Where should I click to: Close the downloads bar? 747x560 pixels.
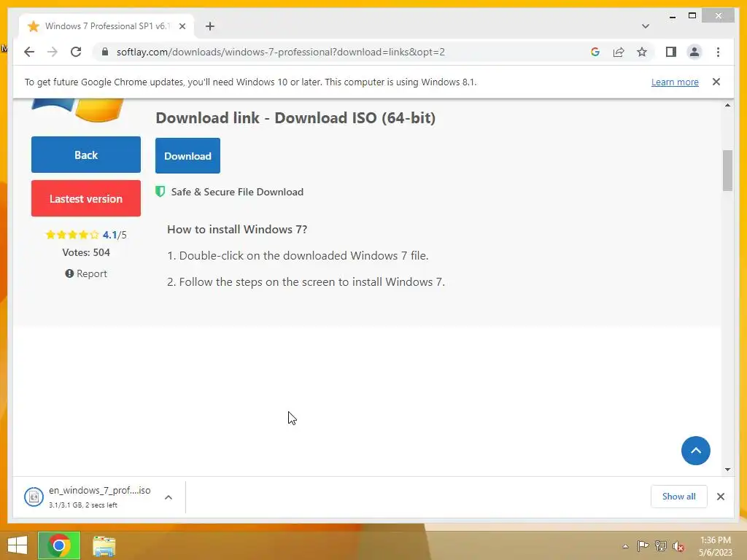coord(721,497)
